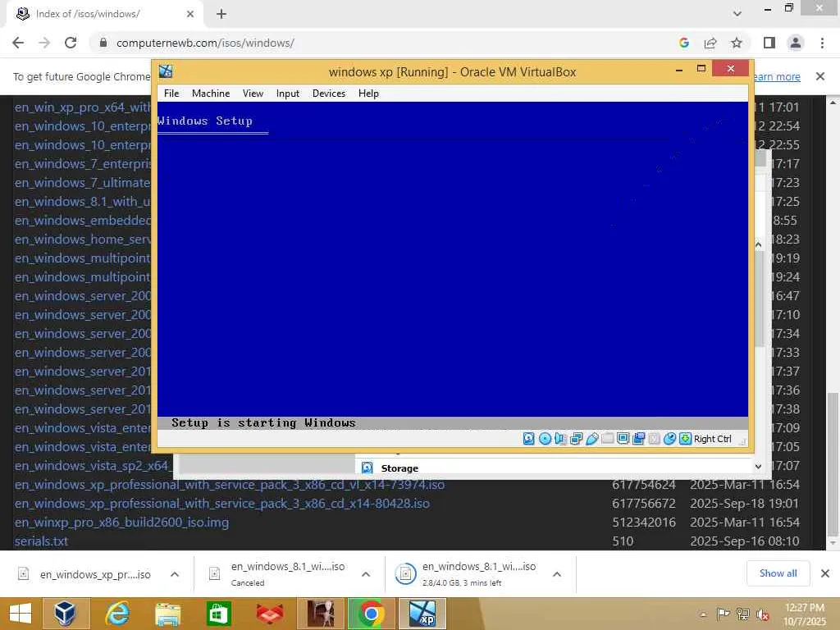840x630 pixels.
Task: Click the in-progress download circle icon
Action: pos(405,573)
